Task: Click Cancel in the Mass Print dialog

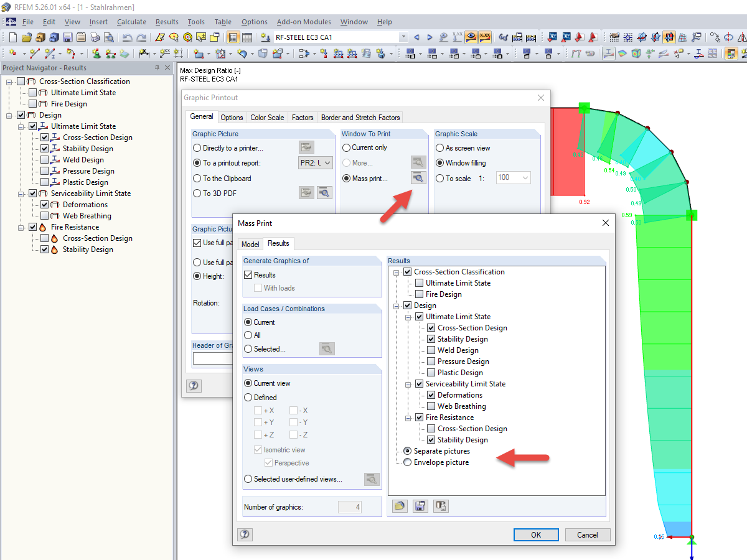Action: [x=588, y=534]
